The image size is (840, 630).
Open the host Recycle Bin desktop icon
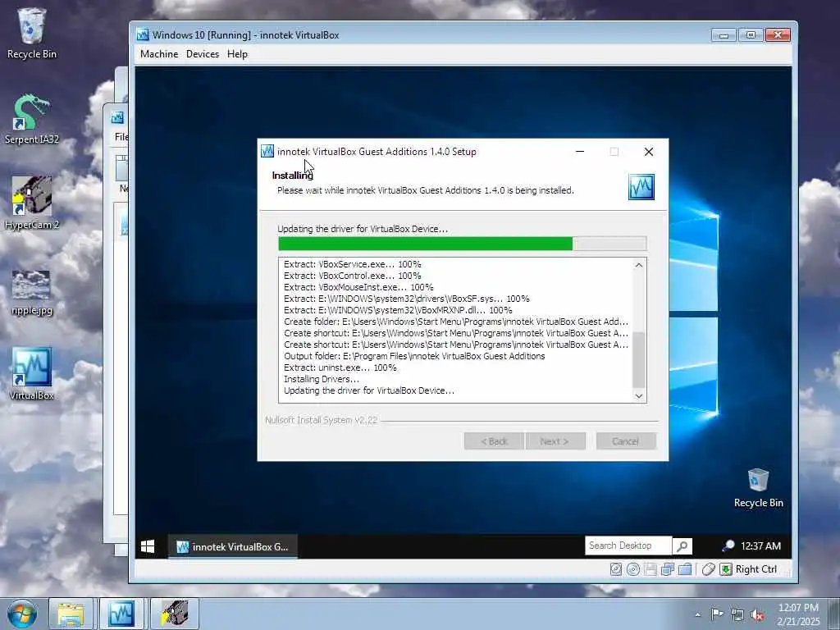(x=32, y=33)
